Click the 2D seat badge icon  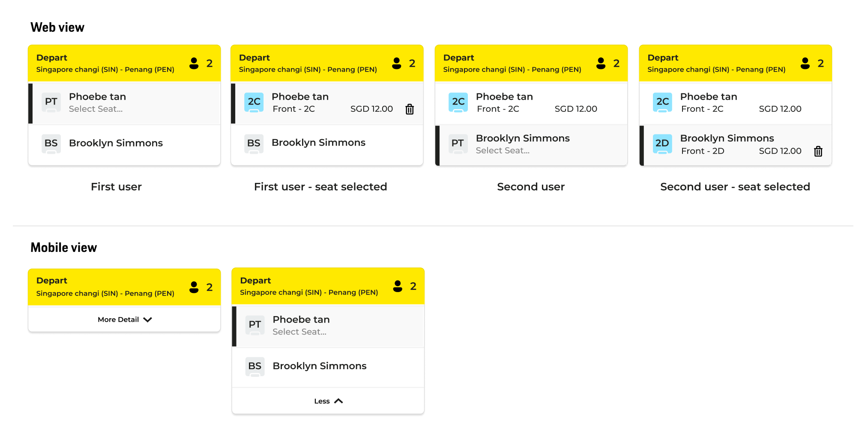tap(662, 143)
